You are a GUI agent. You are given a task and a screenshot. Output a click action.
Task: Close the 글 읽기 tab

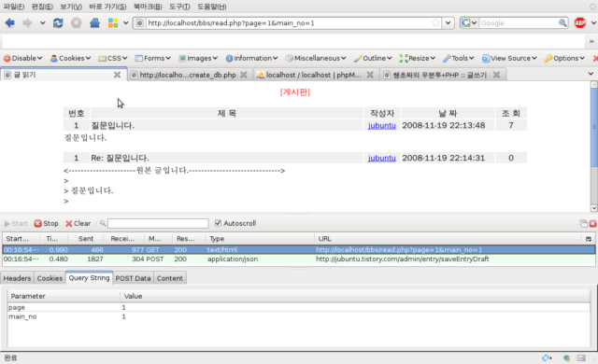pyautogui.click(x=117, y=75)
